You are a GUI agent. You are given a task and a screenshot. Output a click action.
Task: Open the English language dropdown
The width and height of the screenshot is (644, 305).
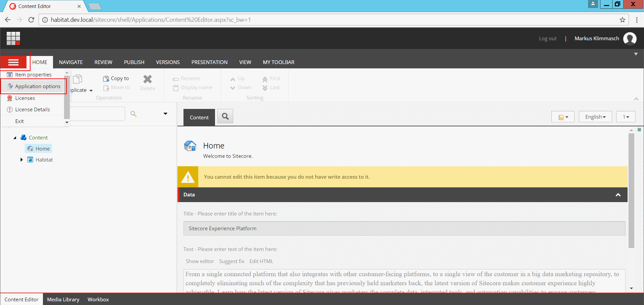pyautogui.click(x=595, y=117)
